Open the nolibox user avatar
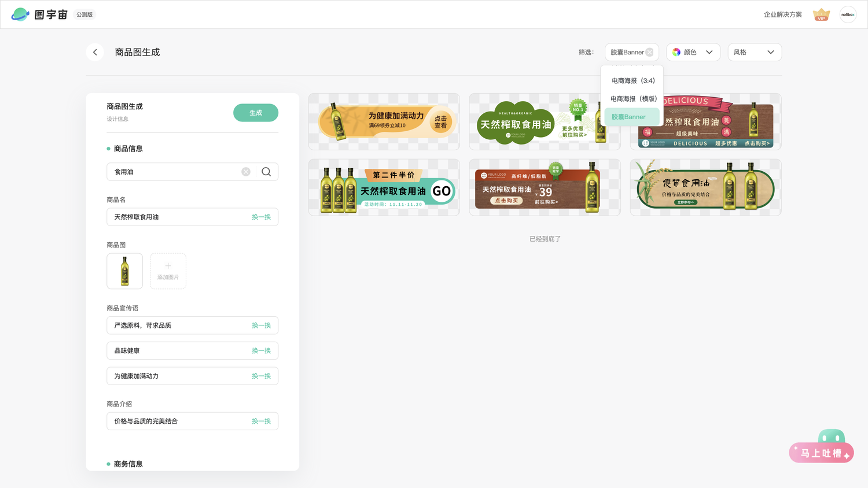This screenshot has height=488, width=868. click(x=848, y=14)
